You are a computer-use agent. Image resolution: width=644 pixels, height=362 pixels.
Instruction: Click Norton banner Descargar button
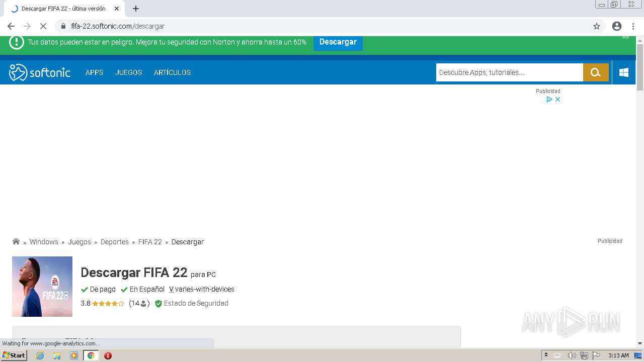(x=338, y=42)
